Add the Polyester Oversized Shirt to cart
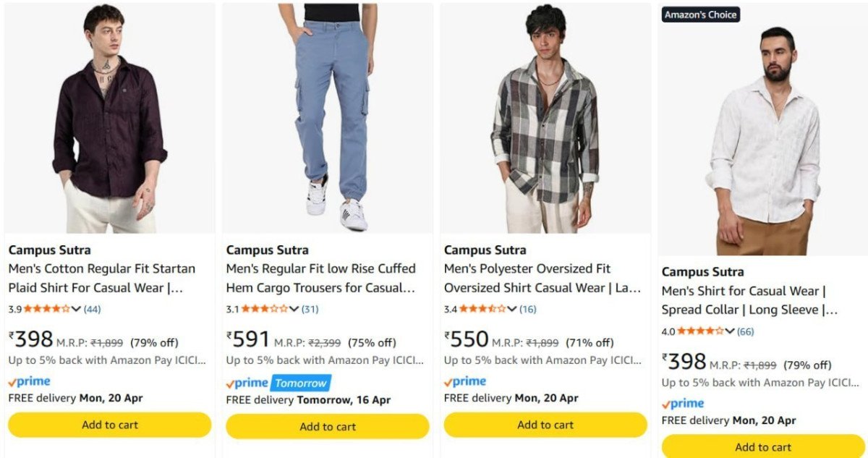868x458 pixels. click(x=545, y=425)
